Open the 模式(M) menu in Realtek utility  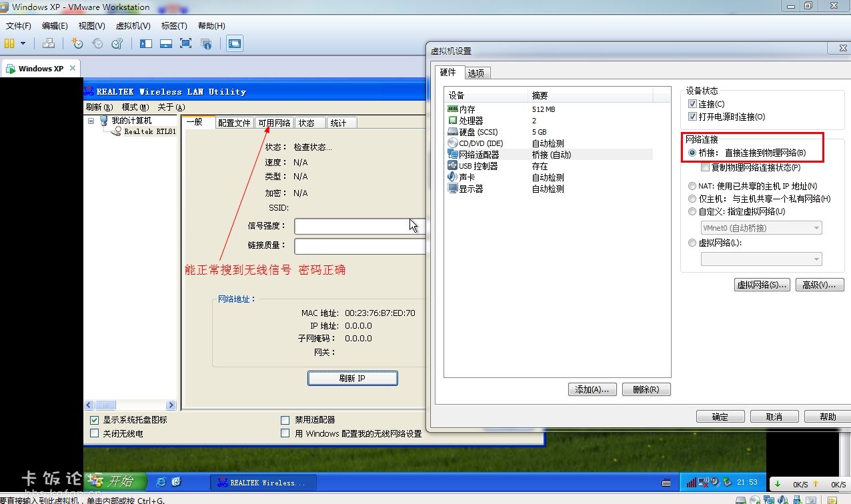[x=135, y=107]
